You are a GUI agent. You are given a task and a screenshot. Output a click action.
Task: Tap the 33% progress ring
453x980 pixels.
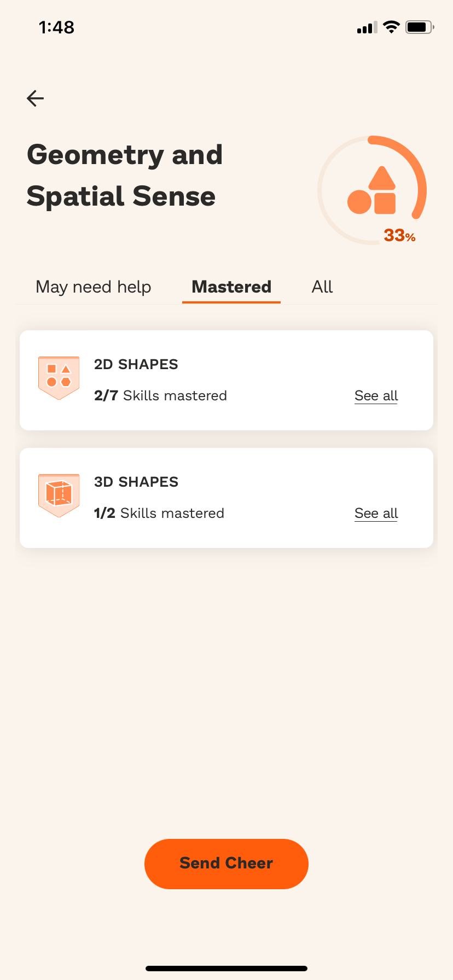372,190
